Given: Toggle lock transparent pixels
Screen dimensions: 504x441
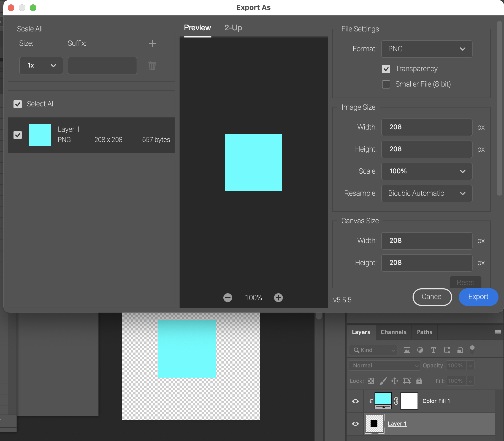Looking at the screenshot, I should tap(370, 381).
